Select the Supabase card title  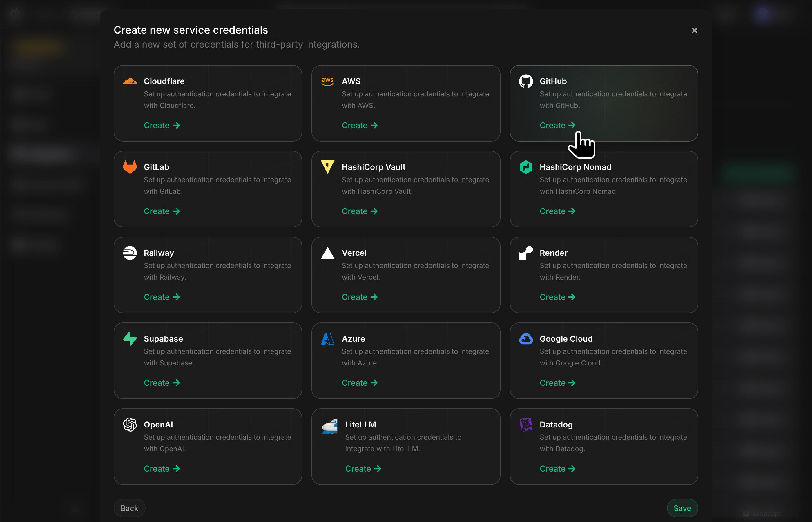(x=163, y=339)
